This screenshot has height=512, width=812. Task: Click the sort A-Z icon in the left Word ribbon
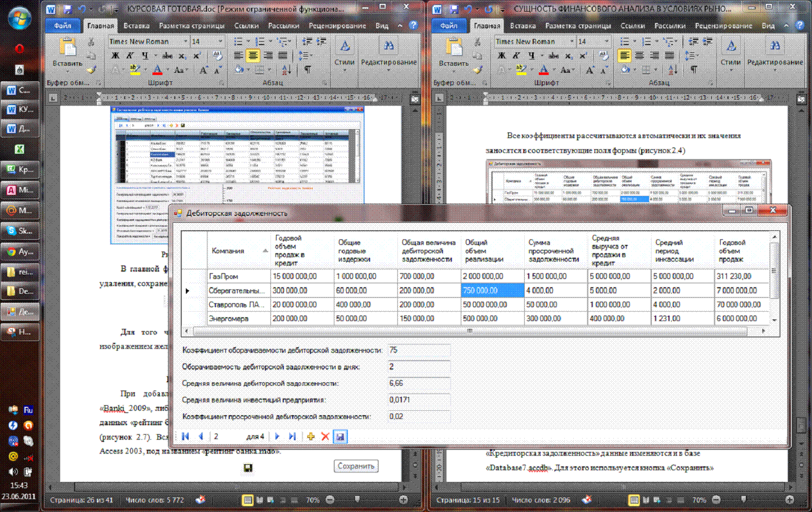286,70
